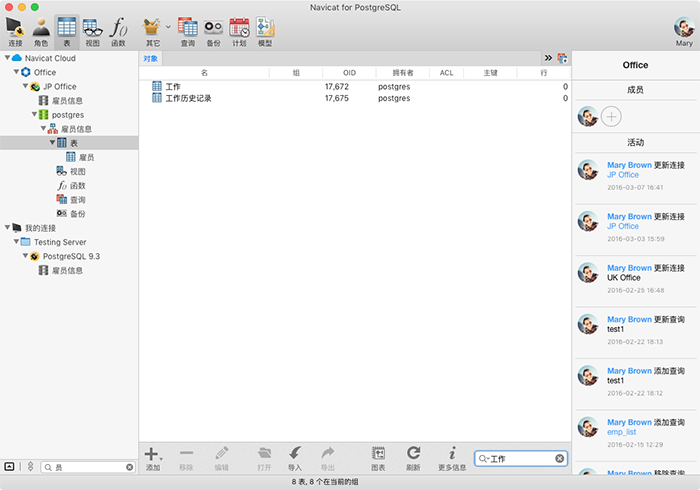
Task: Open the 查询 query toolbar item
Action: [188, 31]
